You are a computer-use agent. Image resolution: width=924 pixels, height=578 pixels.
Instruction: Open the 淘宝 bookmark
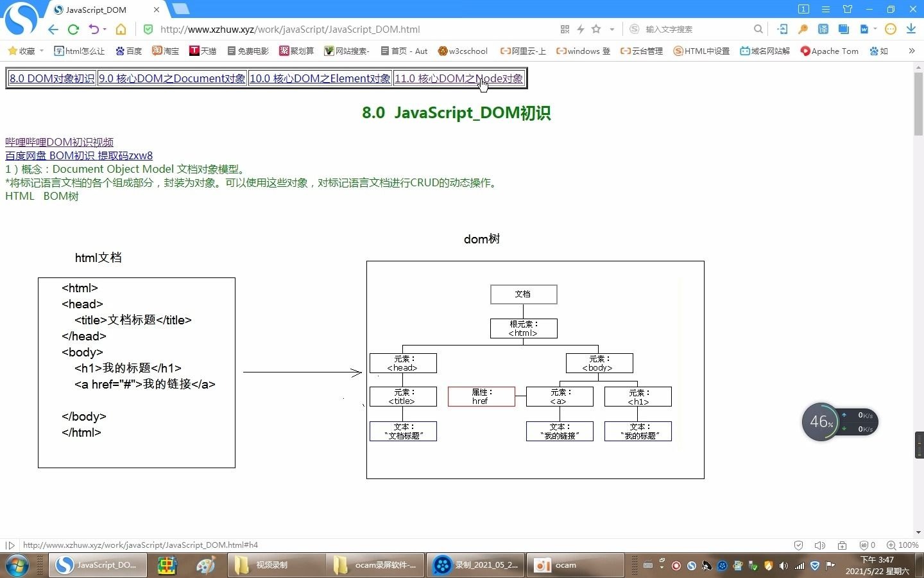pyautogui.click(x=166, y=51)
